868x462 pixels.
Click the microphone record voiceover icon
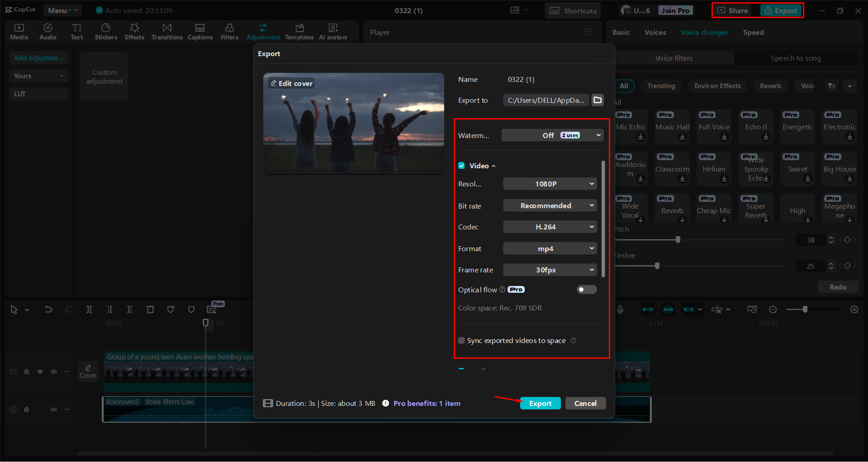pos(620,310)
